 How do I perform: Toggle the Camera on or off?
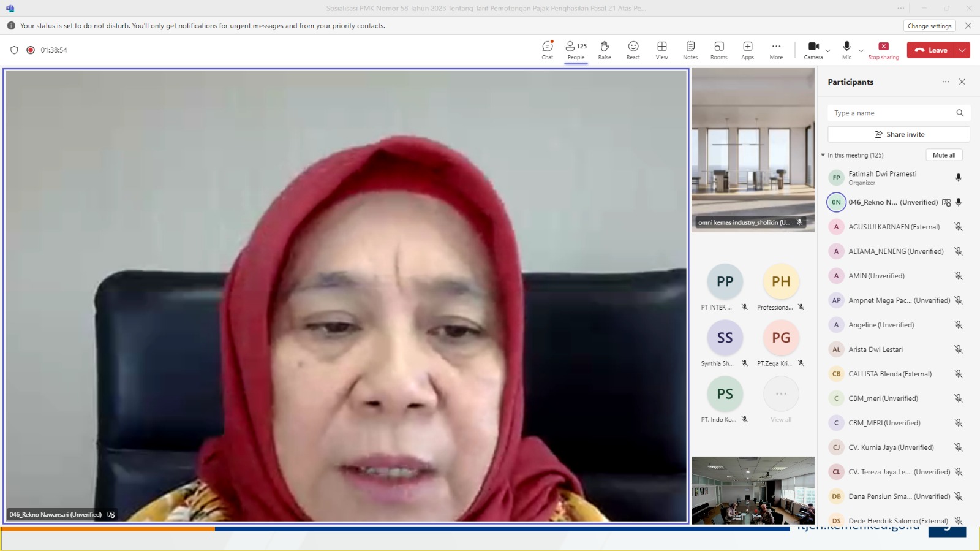(813, 50)
